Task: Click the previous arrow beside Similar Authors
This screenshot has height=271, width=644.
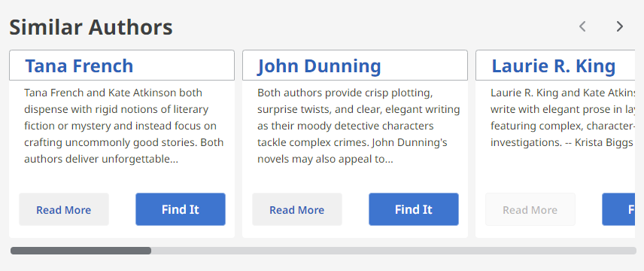Action: 582,26
